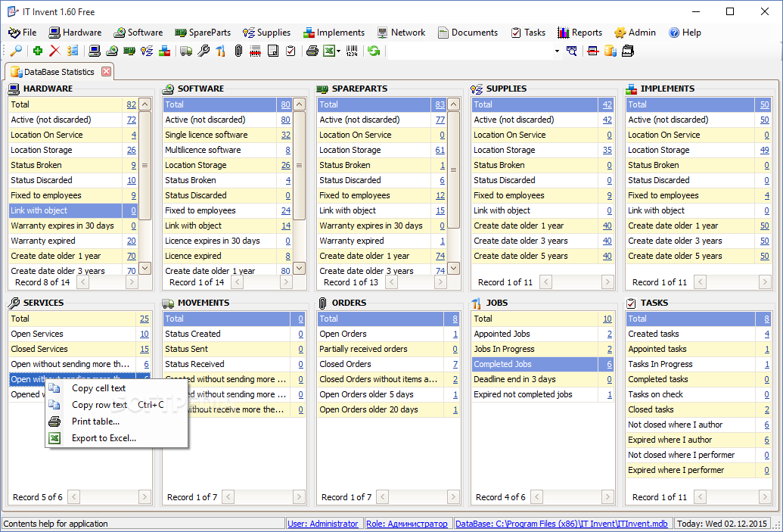Open Implements via toolbar colored blocks icon
783x532 pixels.
point(164,51)
